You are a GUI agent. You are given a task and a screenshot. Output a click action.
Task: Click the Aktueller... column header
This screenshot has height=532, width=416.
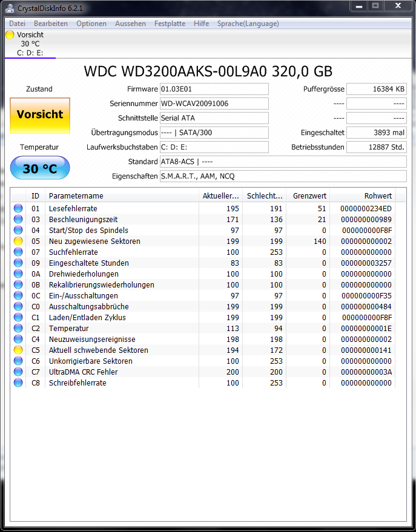[220, 195]
